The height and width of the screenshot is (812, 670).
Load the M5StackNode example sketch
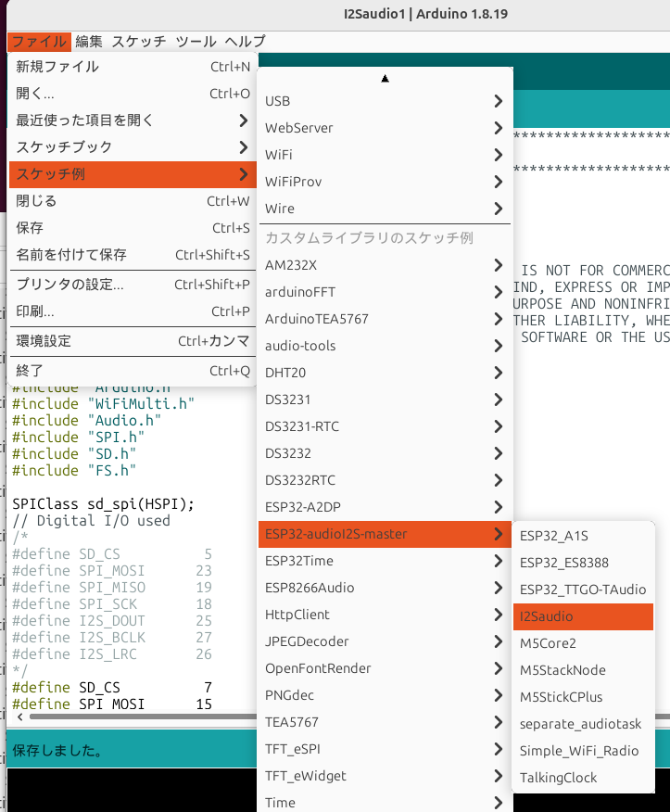click(584, 671)
